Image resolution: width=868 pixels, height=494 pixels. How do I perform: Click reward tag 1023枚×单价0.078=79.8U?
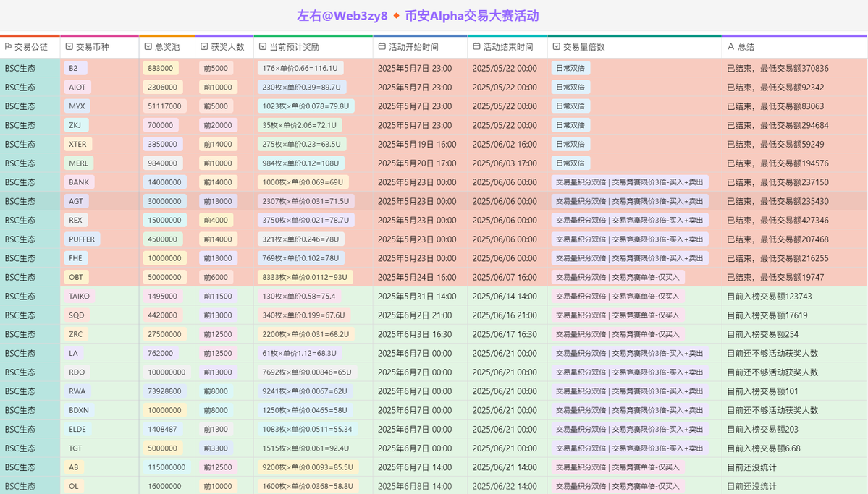coord(306,106)
